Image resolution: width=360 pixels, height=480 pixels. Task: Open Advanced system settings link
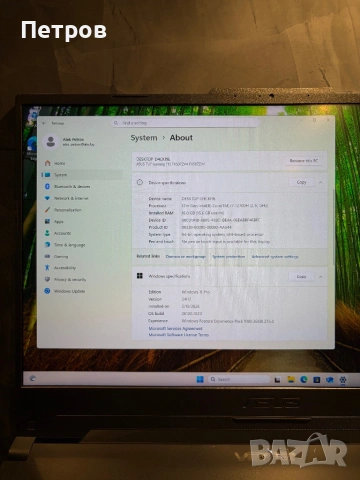[275, 257]
